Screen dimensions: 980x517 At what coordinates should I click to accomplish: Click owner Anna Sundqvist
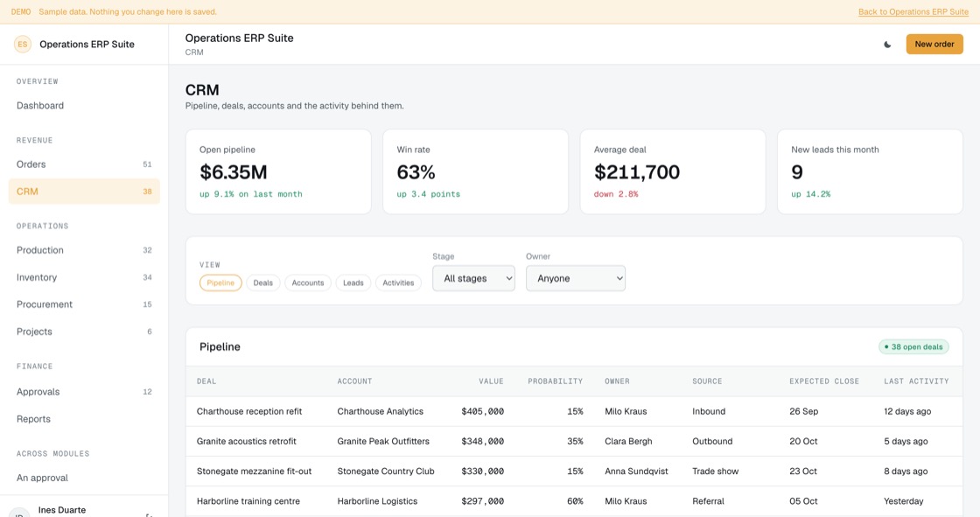point(636,472)
